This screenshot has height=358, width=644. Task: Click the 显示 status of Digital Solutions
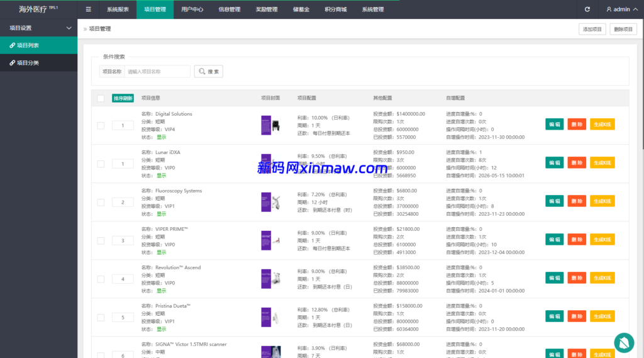pos(162,137)
